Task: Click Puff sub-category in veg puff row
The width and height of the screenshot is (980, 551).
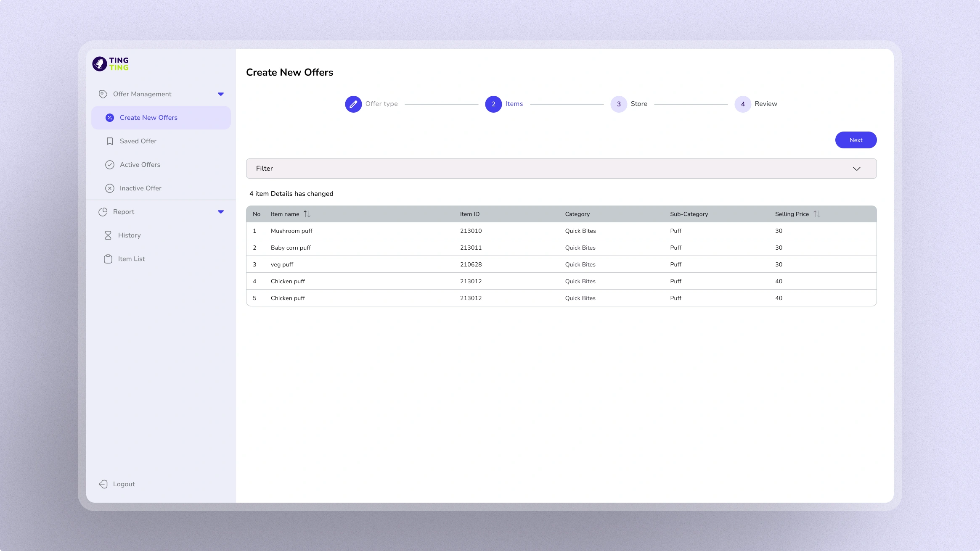Action: pos(675,264)
